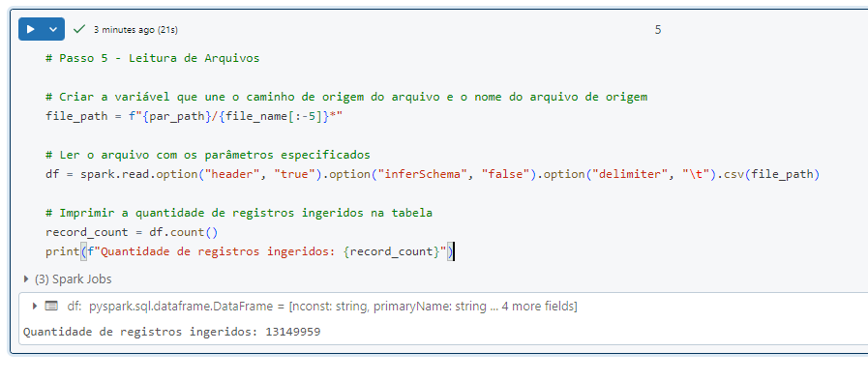Image resolution: width=868 pixels, height=381 pixels.
Task: Open the run options dropdown arrow
Action: pyautogui.click(x=53, y=29)
